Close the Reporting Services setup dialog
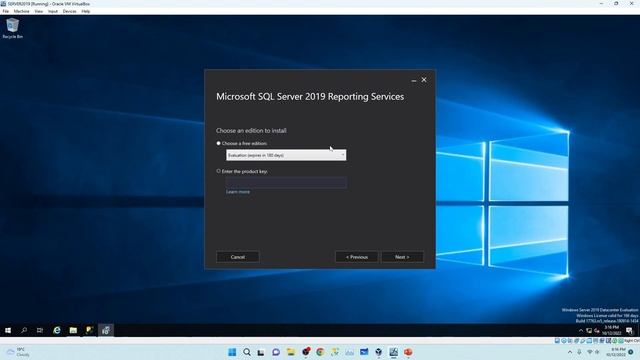640x360 pixels. pyautogui.click(x=424, y=80)
